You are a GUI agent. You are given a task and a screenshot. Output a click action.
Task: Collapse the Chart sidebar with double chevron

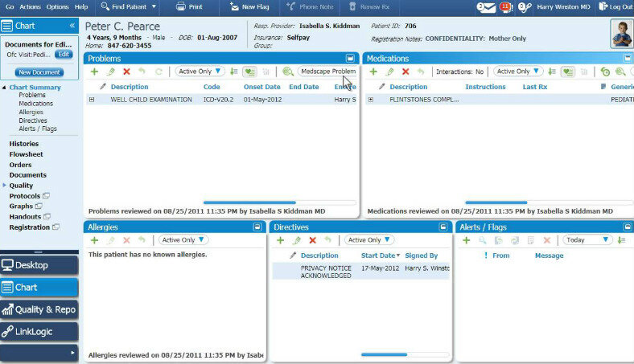point(72,26)
